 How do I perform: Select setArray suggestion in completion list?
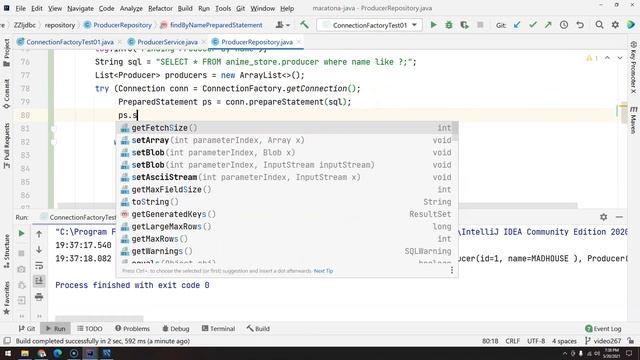(287, 140)
